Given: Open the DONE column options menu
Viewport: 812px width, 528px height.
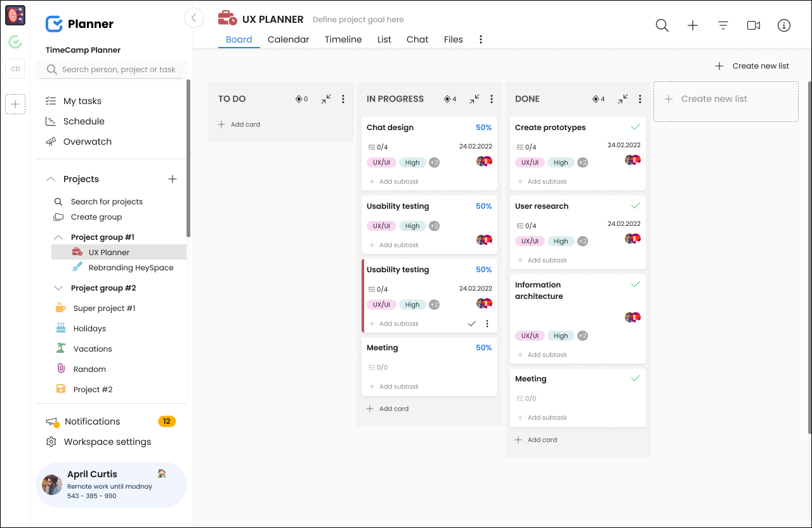Looking at the screenshot, I should [639, 99].
